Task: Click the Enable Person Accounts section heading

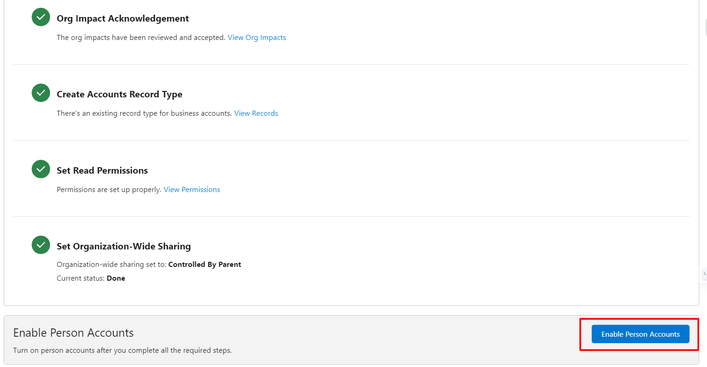Action: (x=73, y=333)
